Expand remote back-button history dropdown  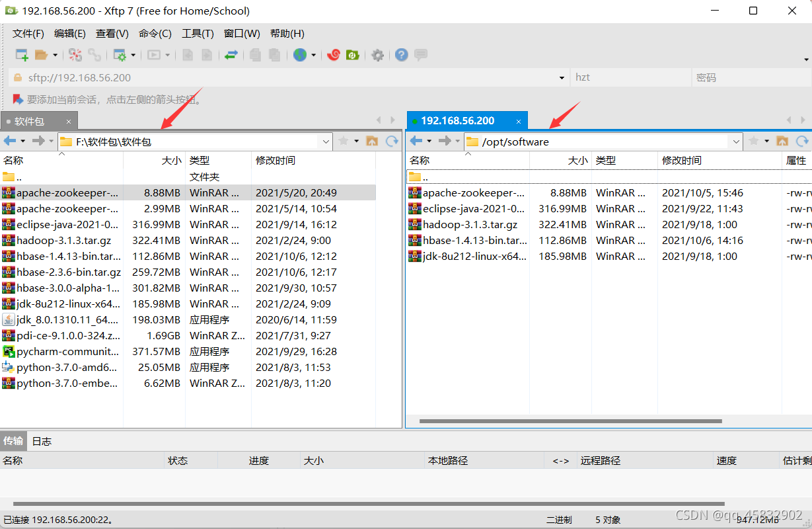pos(429,142)
